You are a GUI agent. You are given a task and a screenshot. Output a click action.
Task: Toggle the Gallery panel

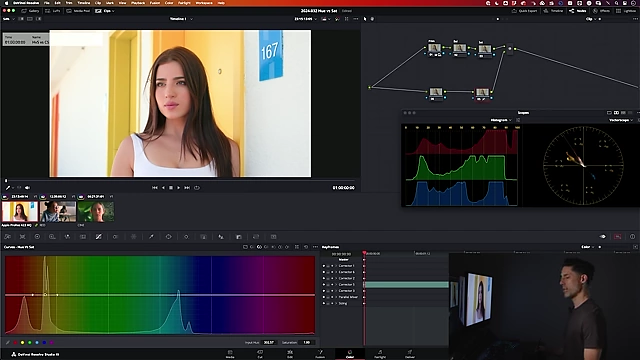(x=31, y=11)
